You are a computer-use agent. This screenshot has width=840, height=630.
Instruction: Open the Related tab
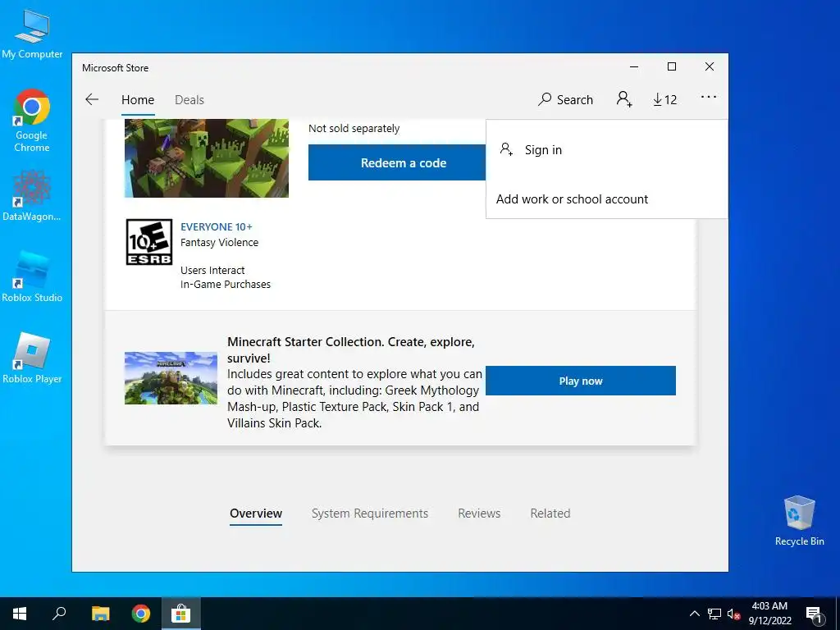point(550,514)
